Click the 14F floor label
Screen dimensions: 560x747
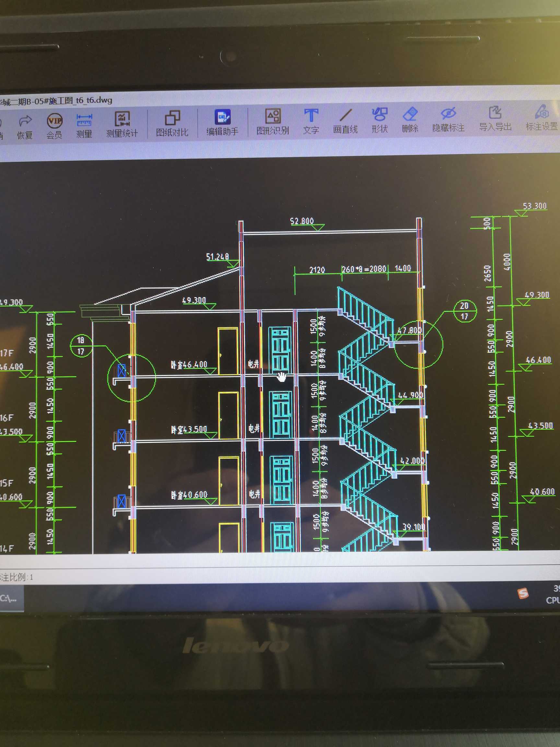[7, 549]
